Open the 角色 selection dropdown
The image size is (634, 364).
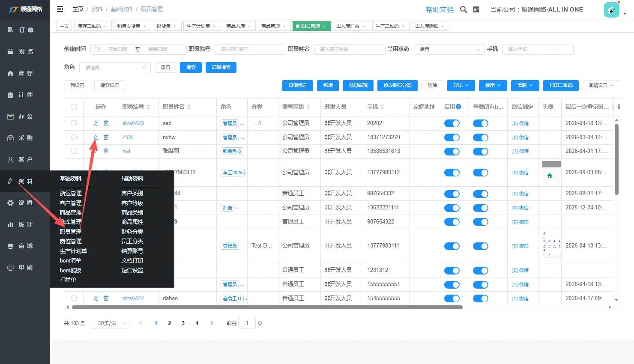[x=115, y=68]
